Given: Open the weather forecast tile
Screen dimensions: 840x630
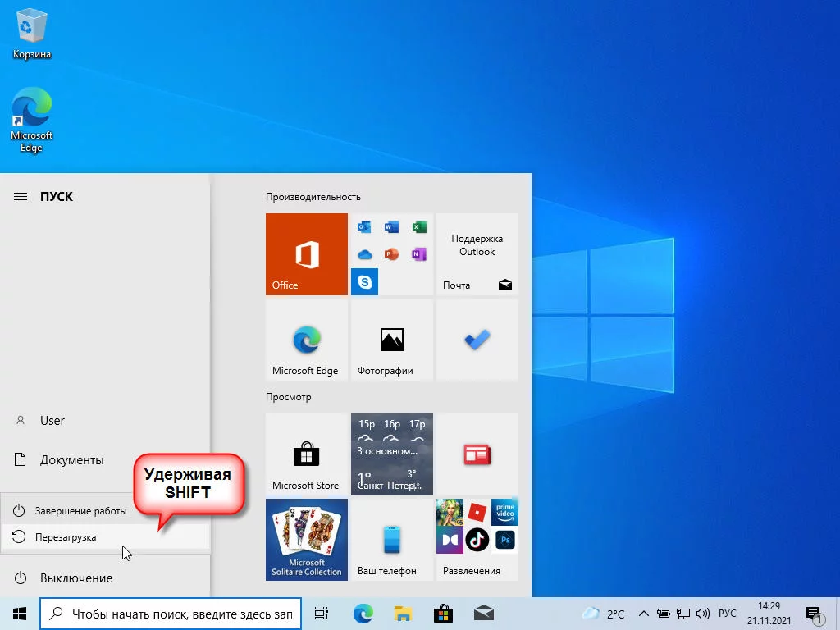Looking at the screenshot, I should point(391,454).
